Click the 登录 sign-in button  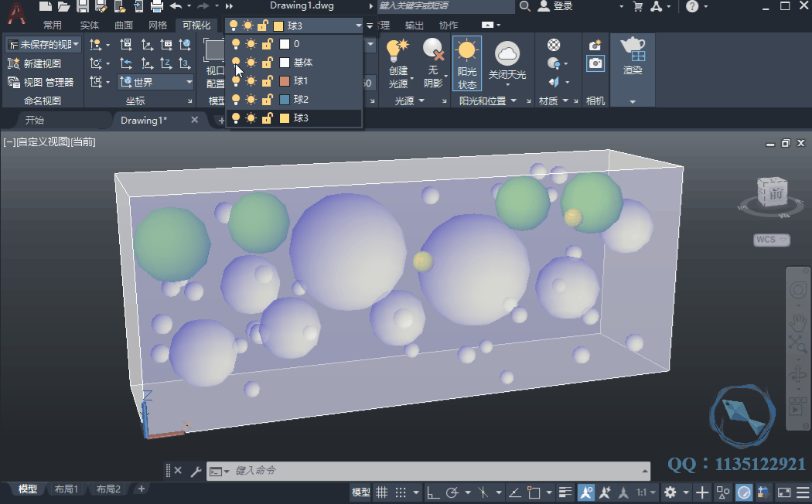coord(562,6)
